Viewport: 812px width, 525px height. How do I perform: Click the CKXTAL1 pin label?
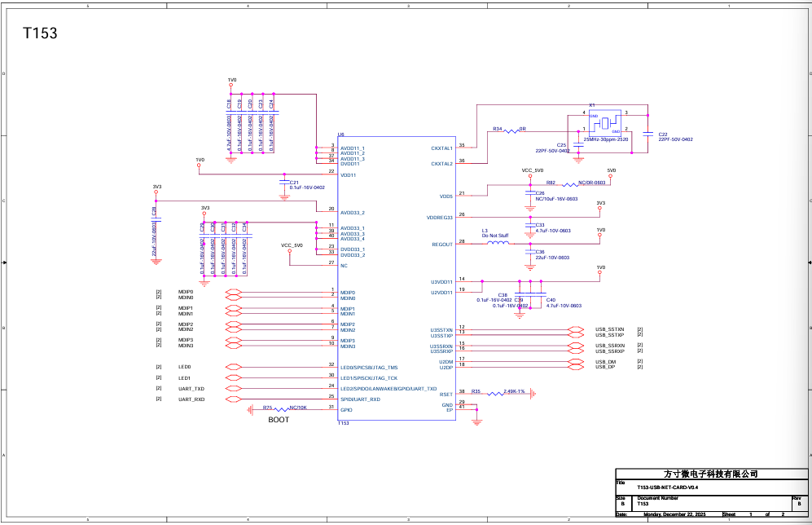(x=441, y=148)
